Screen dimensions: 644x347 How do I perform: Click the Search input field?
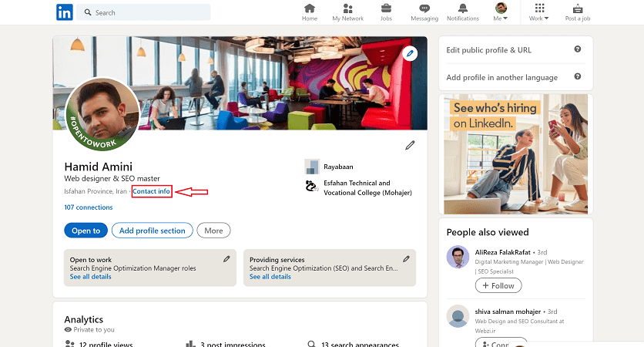(144, 12)
